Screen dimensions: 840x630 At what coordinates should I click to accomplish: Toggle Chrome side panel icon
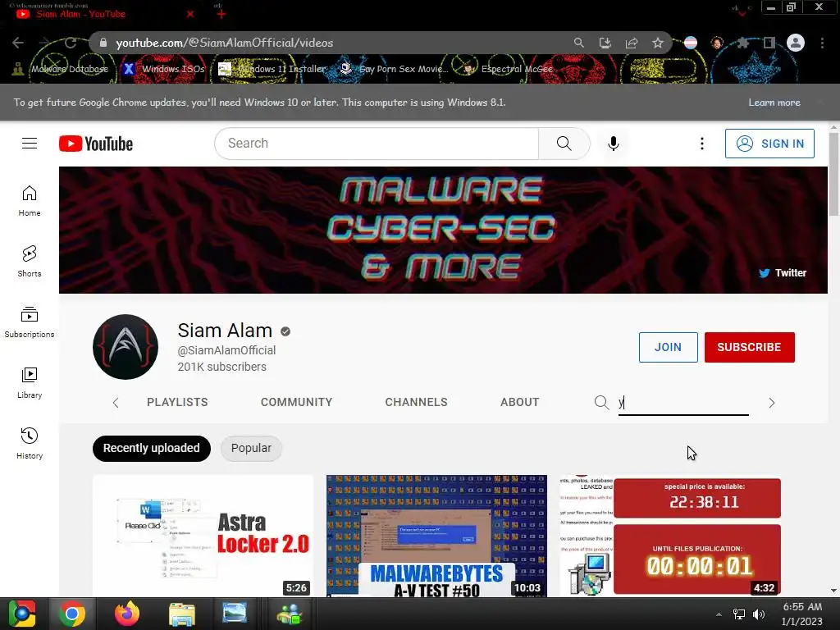tap(769, 43)
